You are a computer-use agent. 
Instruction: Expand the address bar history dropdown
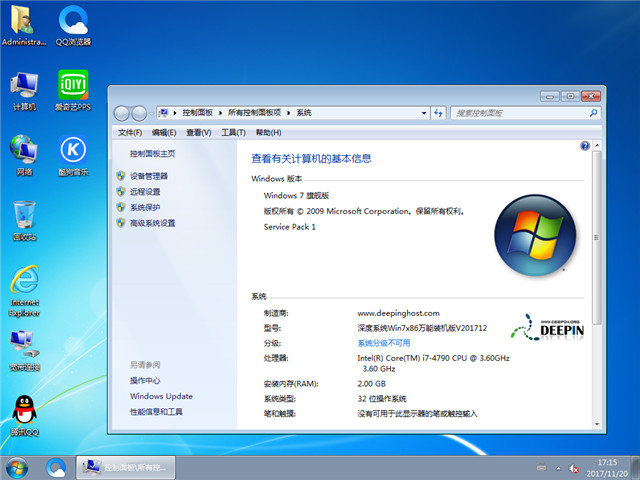424,113
